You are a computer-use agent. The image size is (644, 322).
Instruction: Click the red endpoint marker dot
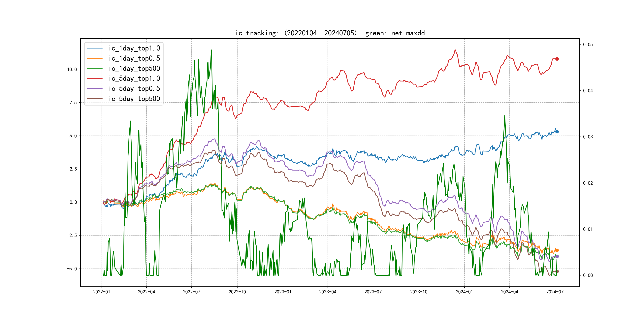[557, 59]
